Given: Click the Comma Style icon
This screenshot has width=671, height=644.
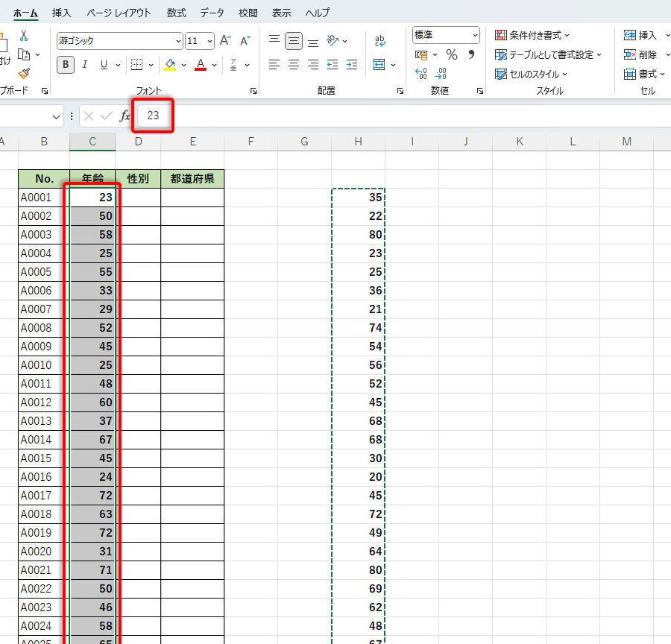Looking at the screenshot, I should [471, 54].
